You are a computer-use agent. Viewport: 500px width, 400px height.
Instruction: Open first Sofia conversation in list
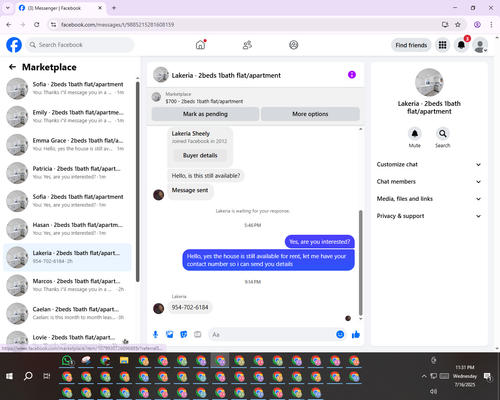pos(68,88)
